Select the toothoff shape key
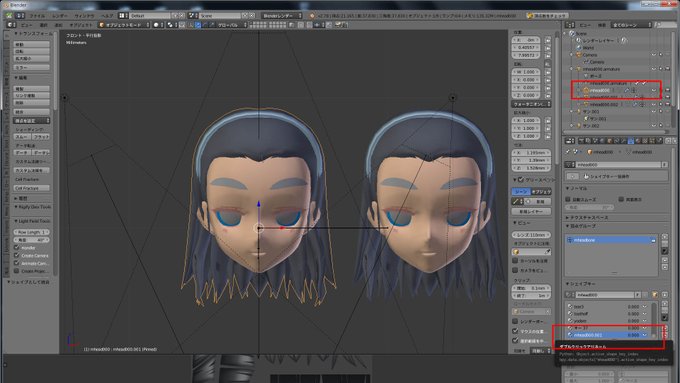680x383 pixels. pyautogui.click(x=607, y=314)
